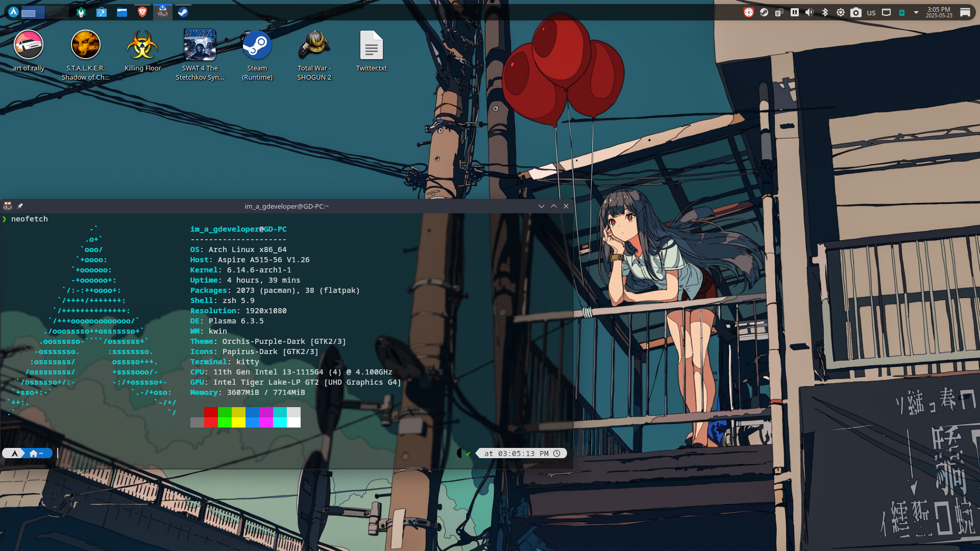Click the 'Icons: Papirus-Dark' line

coord(255,352)
